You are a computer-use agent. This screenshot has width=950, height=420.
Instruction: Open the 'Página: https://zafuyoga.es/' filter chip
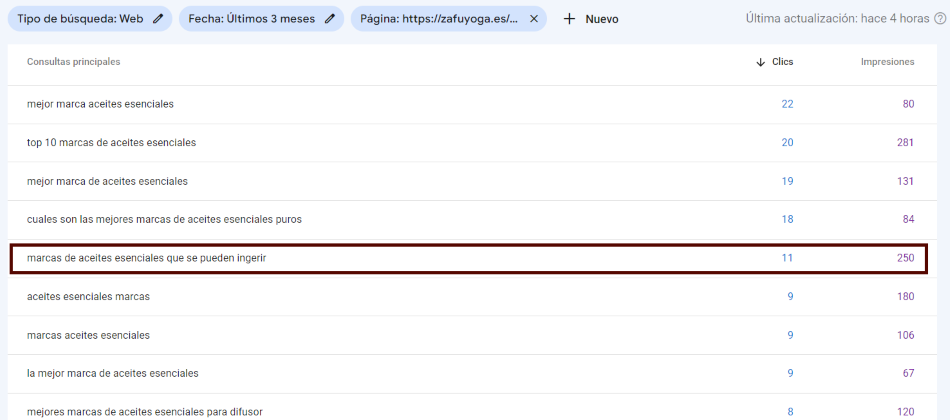(449, 19)
